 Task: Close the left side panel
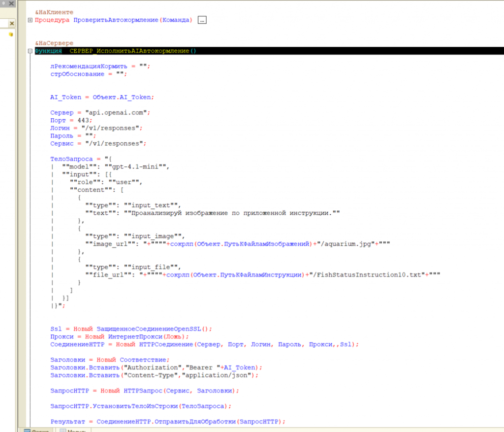tap(11, 3)
